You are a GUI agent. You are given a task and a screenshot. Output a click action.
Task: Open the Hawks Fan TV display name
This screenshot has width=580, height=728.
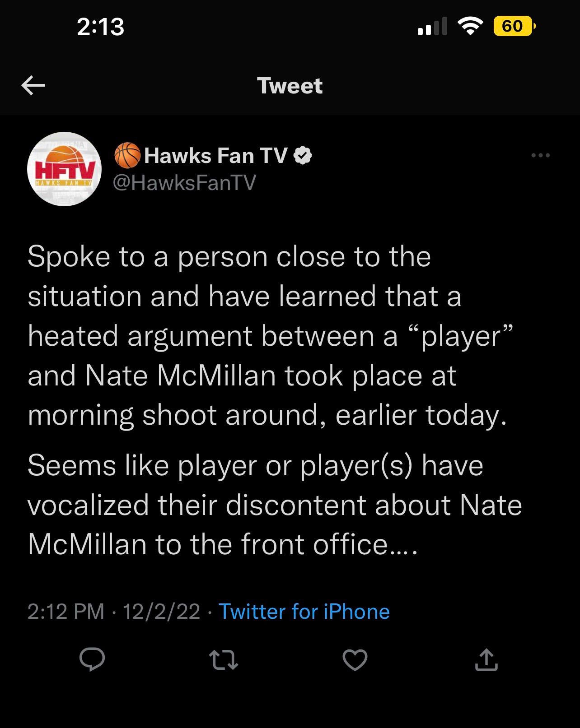click(216, 156)
